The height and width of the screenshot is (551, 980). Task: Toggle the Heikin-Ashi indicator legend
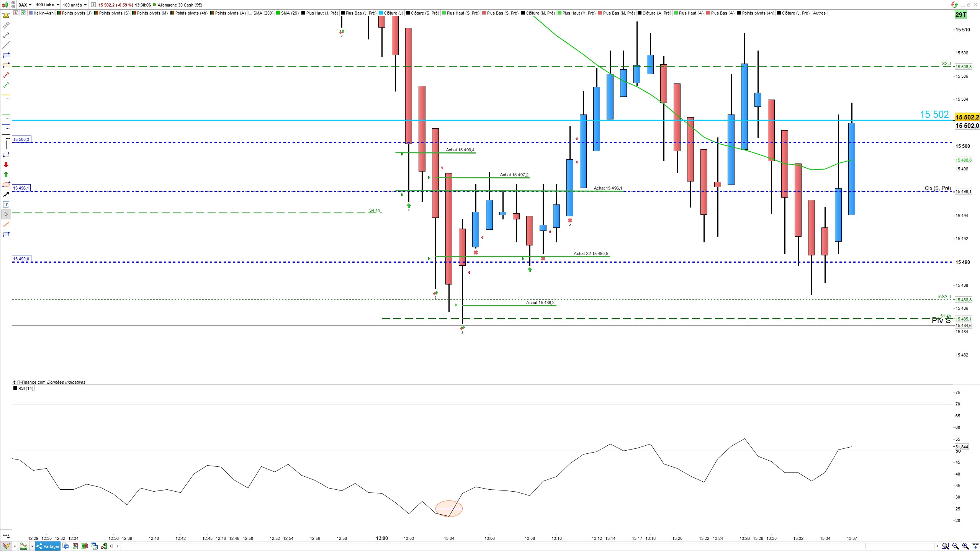click(41, 13)
